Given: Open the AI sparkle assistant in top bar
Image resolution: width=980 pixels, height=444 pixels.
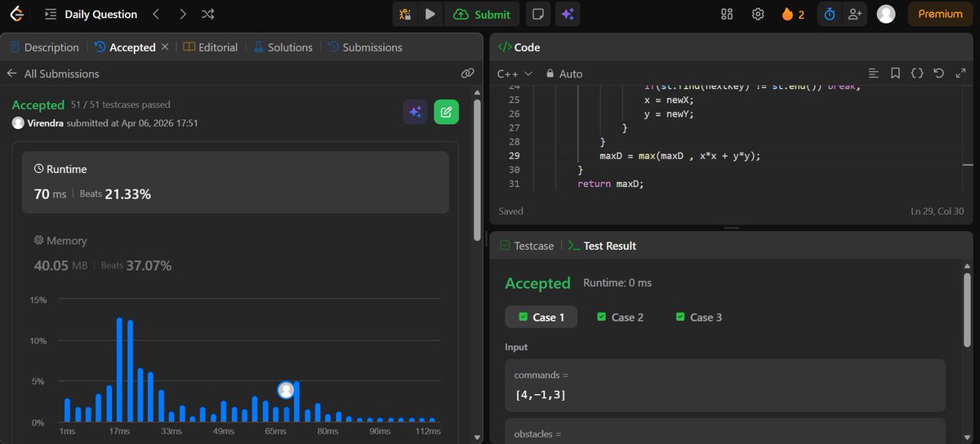Looking at the screenshot, I should pyautogui.click(x=568, y=14).
